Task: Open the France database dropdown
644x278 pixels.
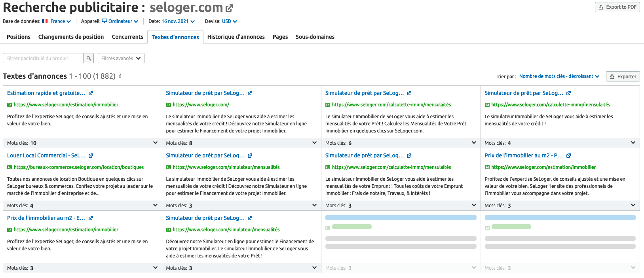Action: click(61, 21)
